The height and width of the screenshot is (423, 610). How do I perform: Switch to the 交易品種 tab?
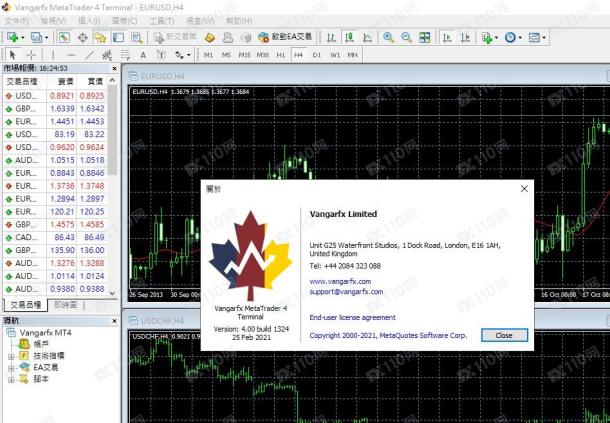[26, 305]
